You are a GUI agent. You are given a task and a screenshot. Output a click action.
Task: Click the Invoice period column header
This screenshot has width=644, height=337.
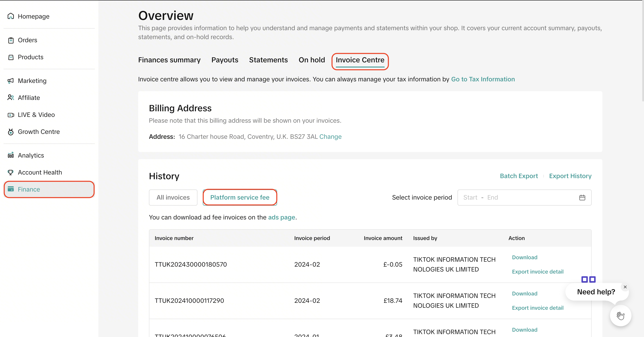click(312, 238)
